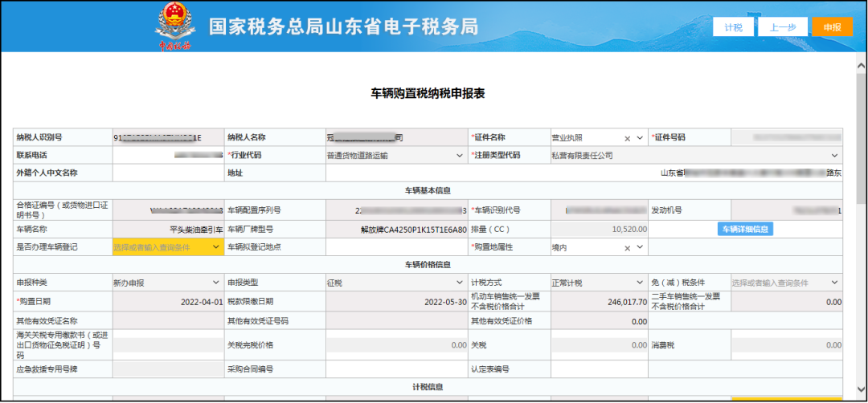Open 车辆详细信息 button

[745, 229]
